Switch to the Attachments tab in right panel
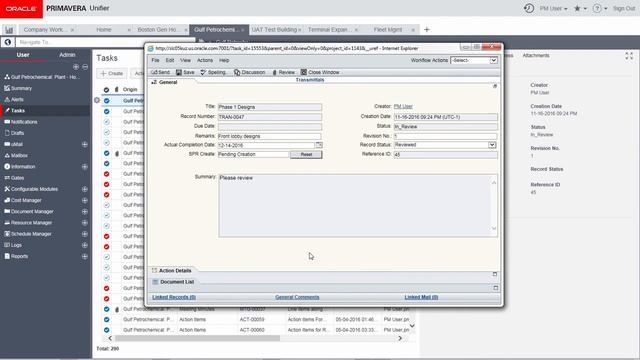This screenshot has width=640, height=360. [x=536, y=56]
